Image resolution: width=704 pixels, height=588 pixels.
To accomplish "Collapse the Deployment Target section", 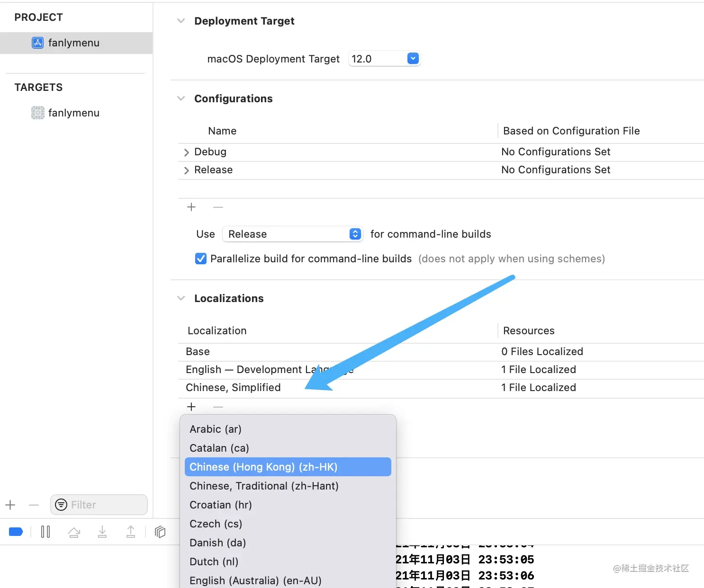I will [181, 21].
